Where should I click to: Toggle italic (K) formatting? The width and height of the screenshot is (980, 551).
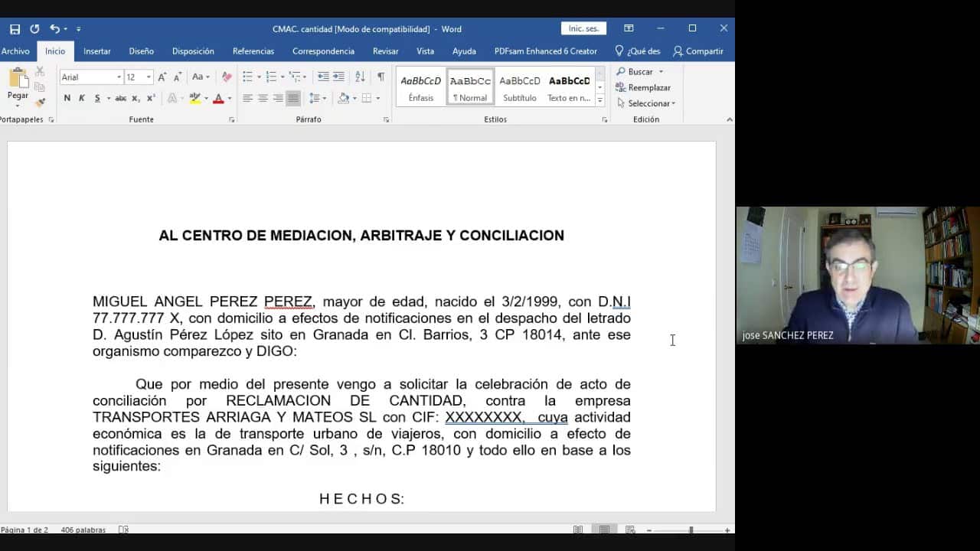(x=82, y=98)
